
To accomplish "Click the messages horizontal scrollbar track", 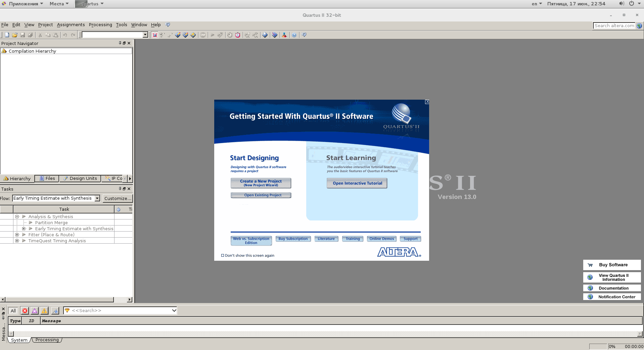I will tap(325, 334).
